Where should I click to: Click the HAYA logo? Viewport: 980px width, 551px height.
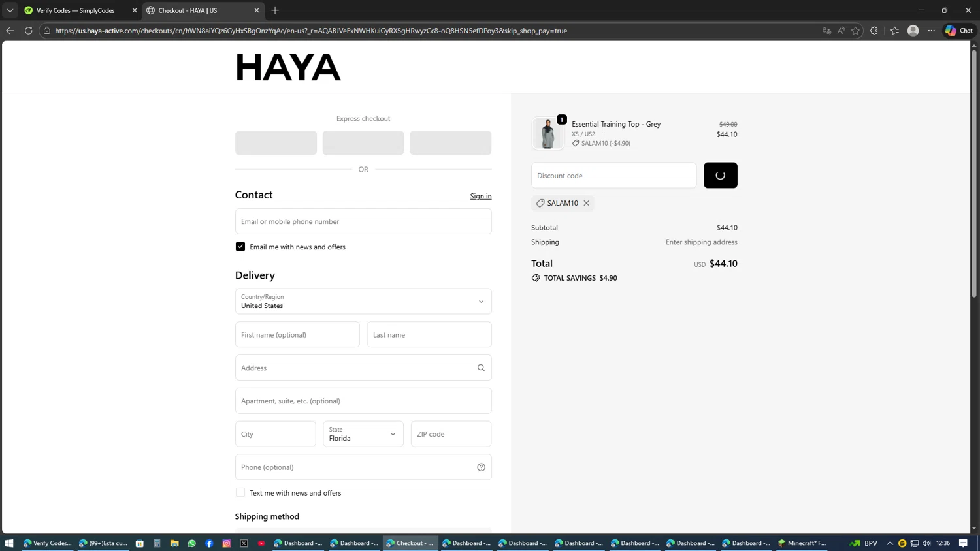coord(288,67)
